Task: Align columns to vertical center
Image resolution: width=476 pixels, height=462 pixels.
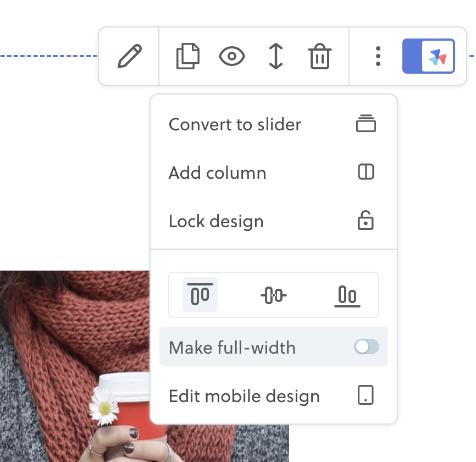Action: (x=273, y=295)
